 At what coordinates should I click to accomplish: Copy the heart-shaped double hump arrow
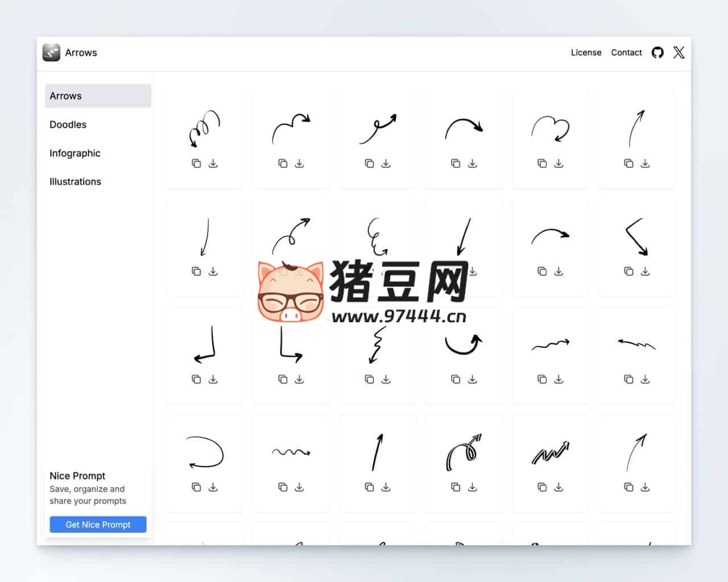tap(542, 163)
